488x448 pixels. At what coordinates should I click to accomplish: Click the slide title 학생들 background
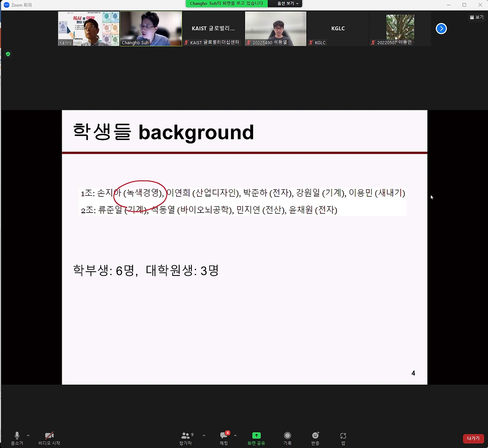tap(163, 132)
